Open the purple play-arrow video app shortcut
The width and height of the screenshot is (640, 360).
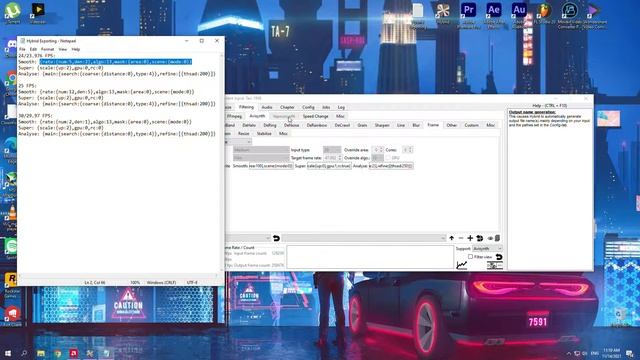click(x=593, y=10)
